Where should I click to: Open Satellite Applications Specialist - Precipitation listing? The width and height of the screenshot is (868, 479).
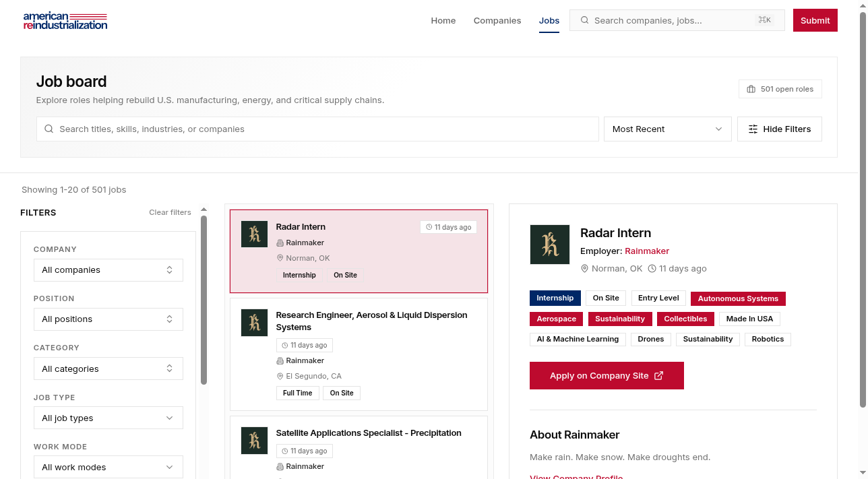(x=369, y=433)
